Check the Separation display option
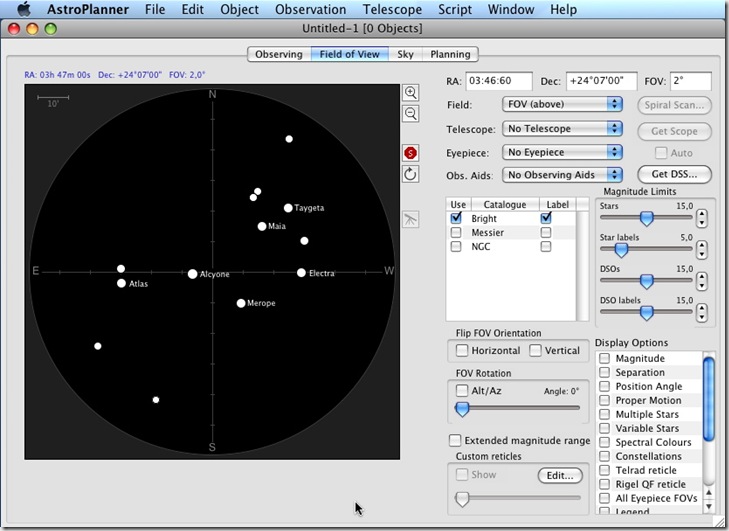Image resolution: width=729 pixels, height=531 pixels. pos(604,372)
